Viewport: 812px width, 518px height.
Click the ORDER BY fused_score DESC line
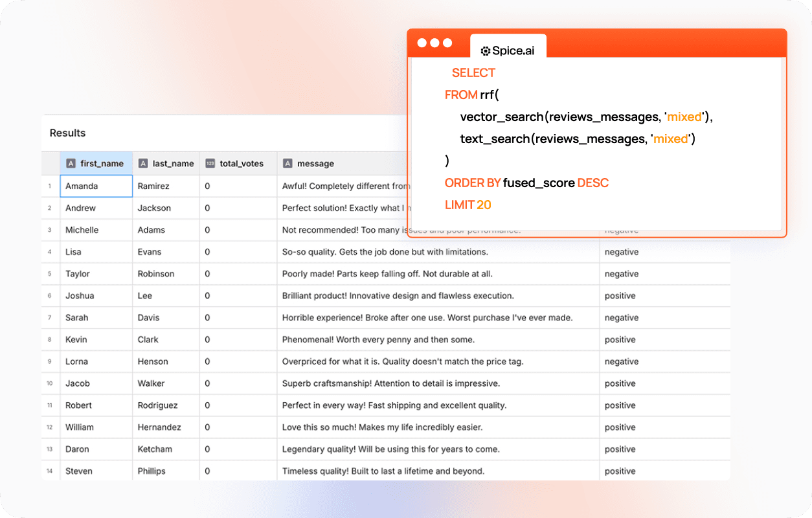point(526,183)
